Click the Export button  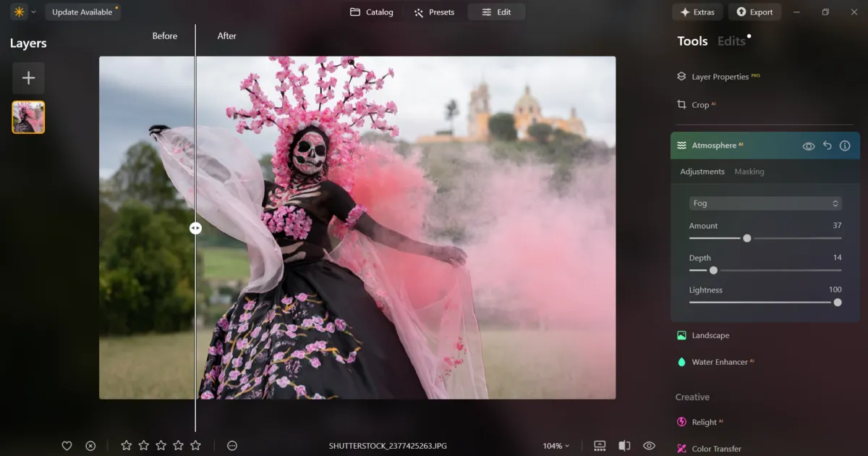pos(754,12)
